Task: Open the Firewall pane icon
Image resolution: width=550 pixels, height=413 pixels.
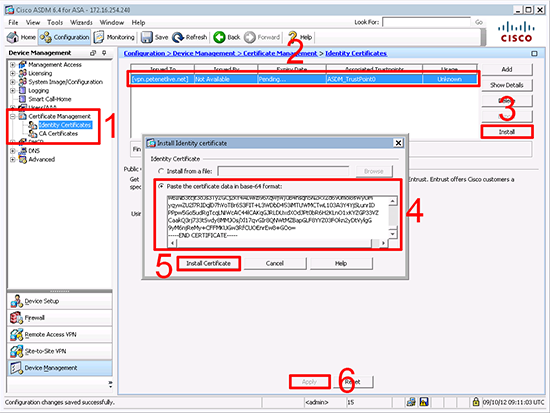Action: point(16,318)
